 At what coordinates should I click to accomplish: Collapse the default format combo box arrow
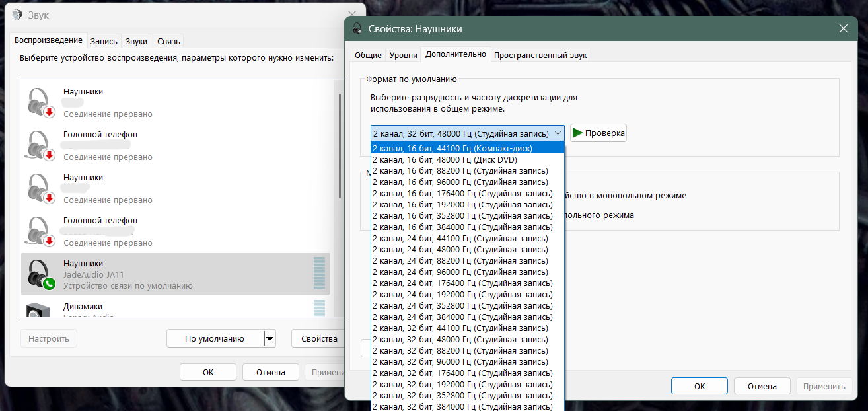pos(557,133)
